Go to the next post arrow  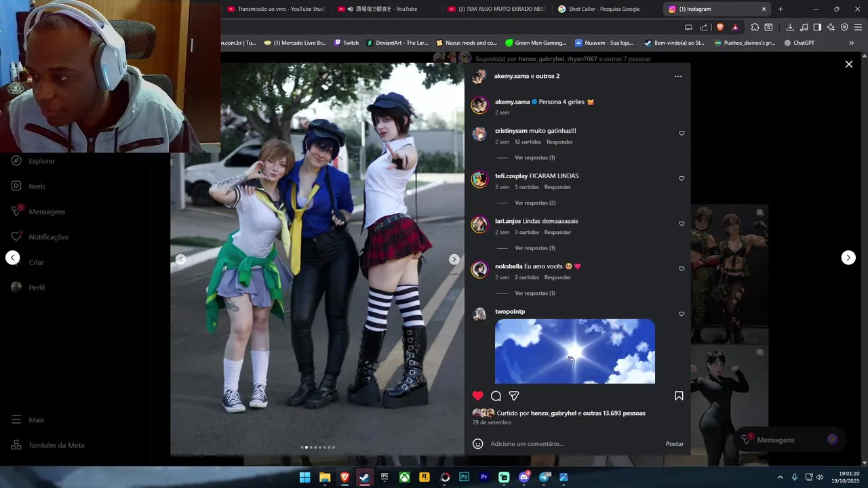tap(848, 258)
